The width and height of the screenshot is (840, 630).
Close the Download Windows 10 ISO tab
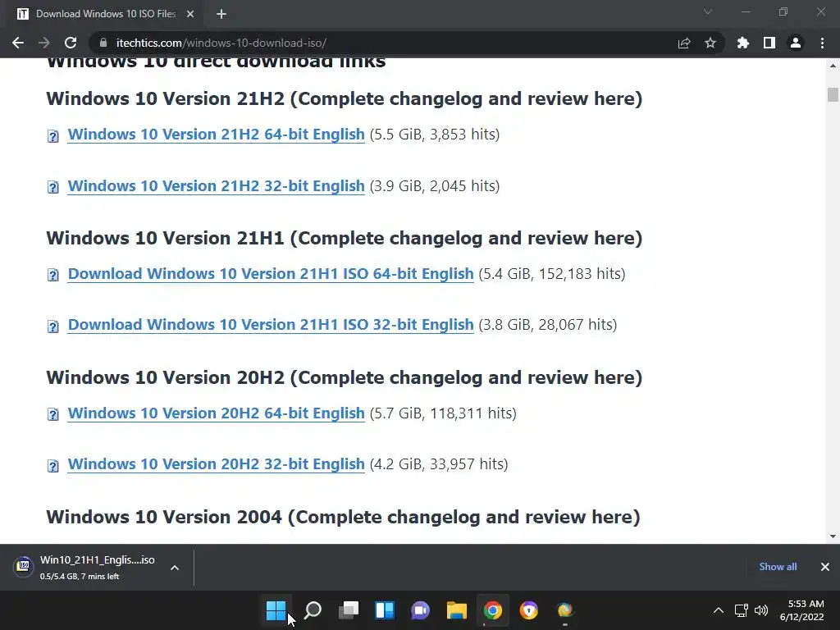tap(190, 14)
